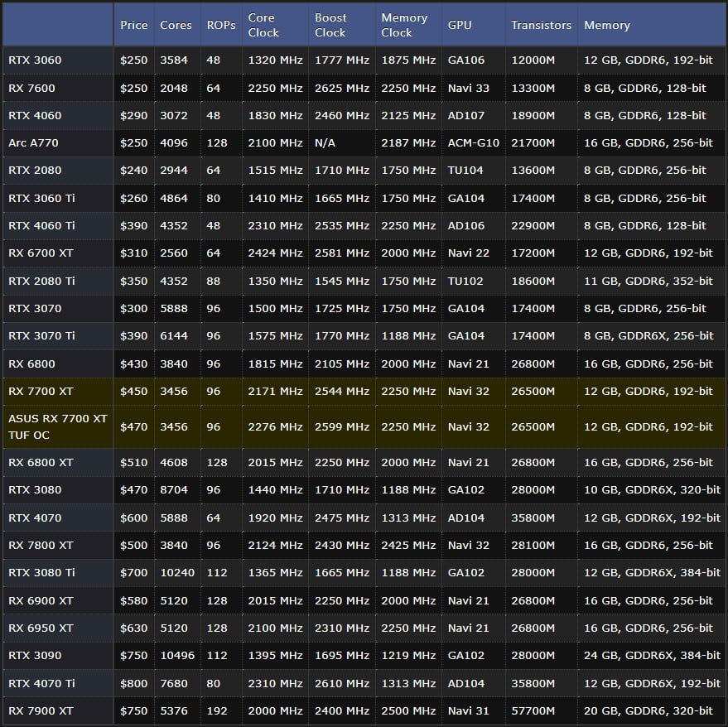Click the Navi 33 GPU cell
Image resolution: width=728 pixels, height=727 pixels.
(469, 89)
